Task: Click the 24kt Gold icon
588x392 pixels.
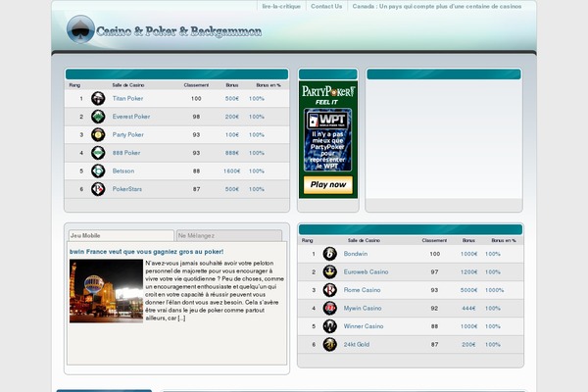Action: pos(329,344)
